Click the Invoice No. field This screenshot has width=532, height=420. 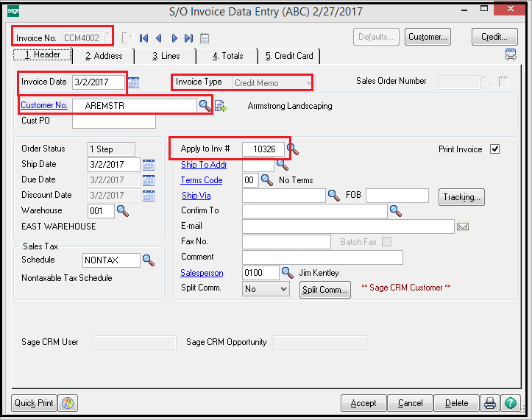coord(83,38)
